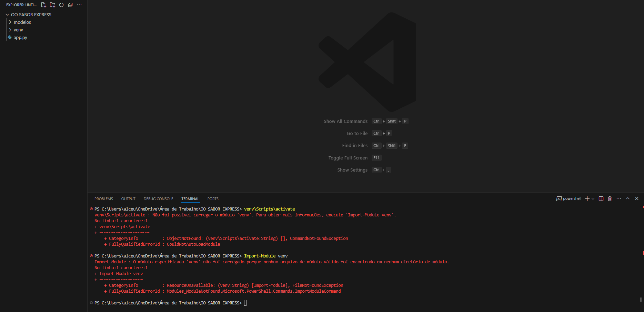The height and width of the screenshot is (312, 644).
Task: Create a new terminal with plus icon
Action: (x=587, y=198)
